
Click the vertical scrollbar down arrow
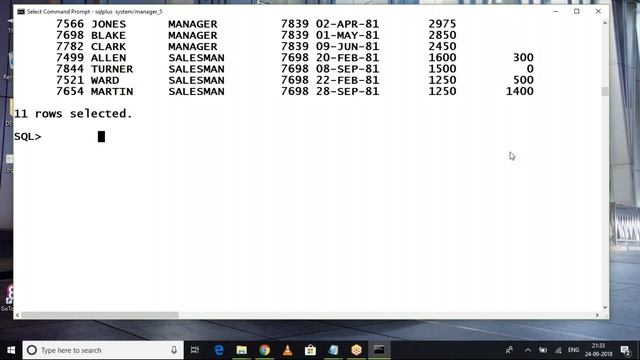(x=605, y=307)
